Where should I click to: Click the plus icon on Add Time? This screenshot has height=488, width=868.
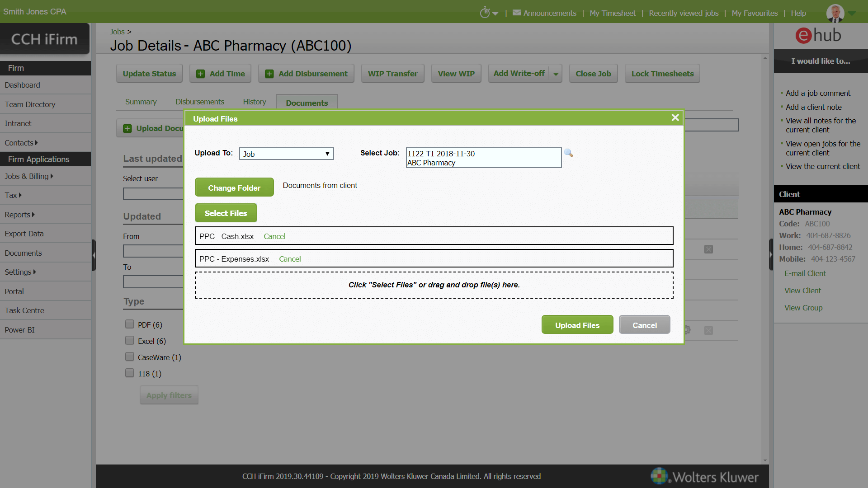200,74
